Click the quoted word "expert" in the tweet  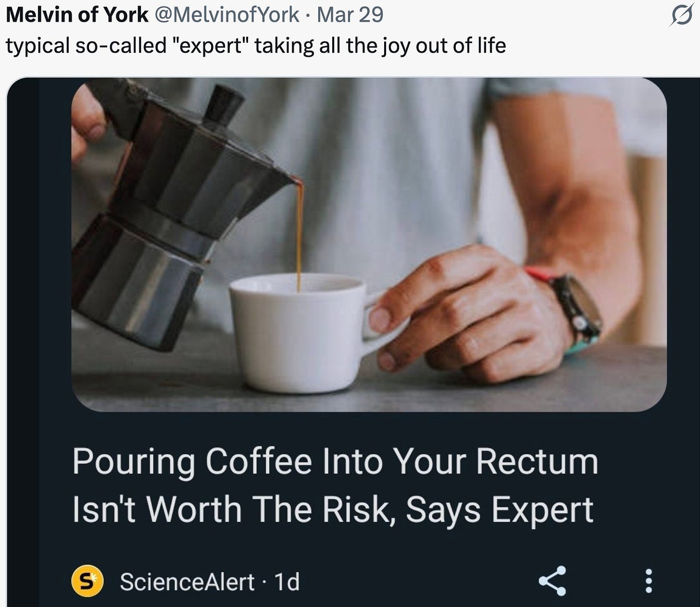(x=214, y=46)
